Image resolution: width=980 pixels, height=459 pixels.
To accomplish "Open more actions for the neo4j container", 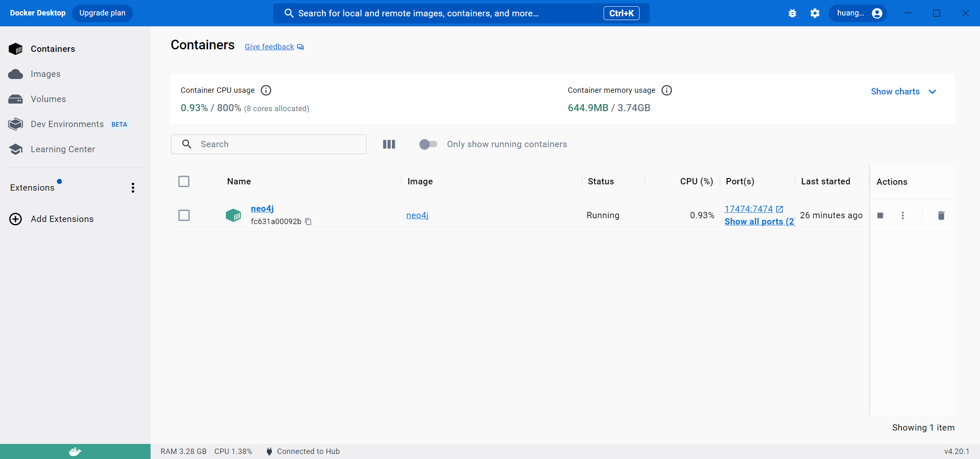I will click(x=903, y=215).
